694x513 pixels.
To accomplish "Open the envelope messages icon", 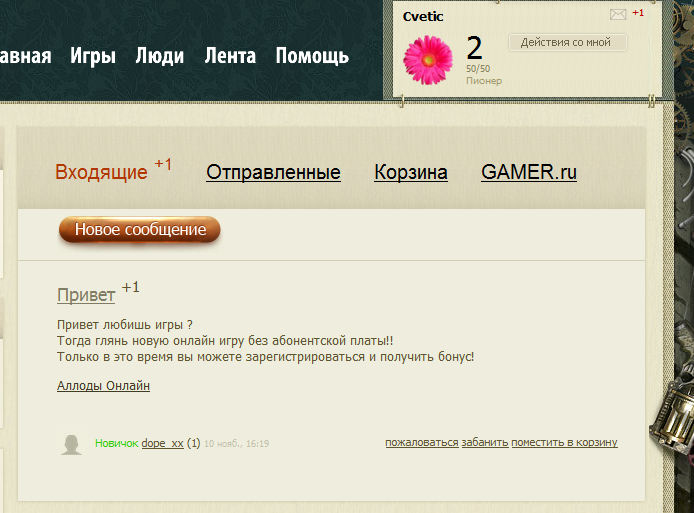I will (x=618, y=15).
